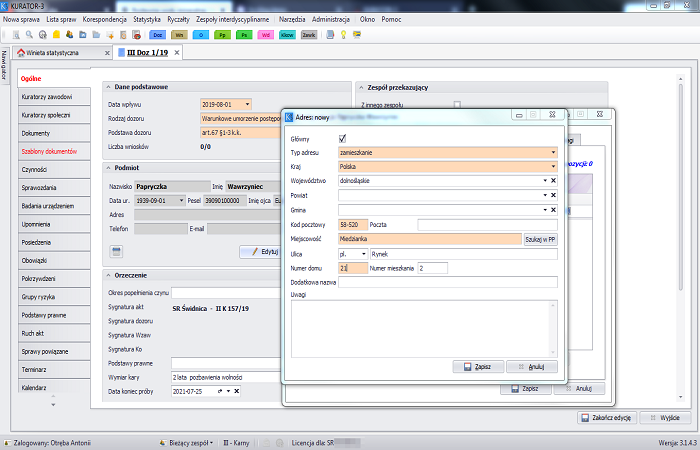Image resolution: width=700 pixels, height=450 pixels.
Task: Click the tan 'Wn' folder button
Action: (179, 35)
